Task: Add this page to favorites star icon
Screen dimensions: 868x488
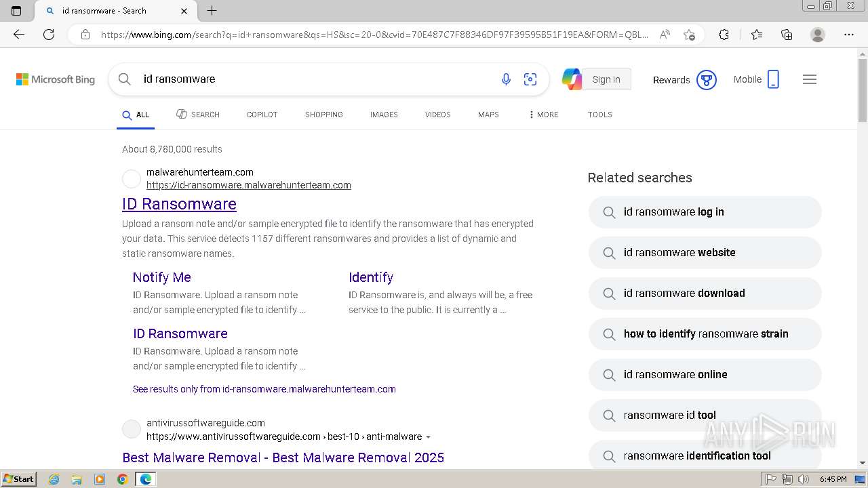Action: click(689, 35)
